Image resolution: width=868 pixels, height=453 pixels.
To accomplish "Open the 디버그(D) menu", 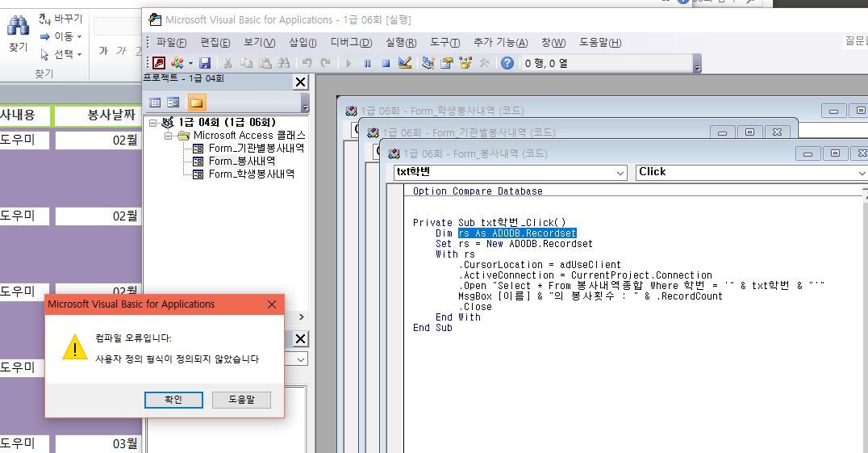I will [351, 43].
